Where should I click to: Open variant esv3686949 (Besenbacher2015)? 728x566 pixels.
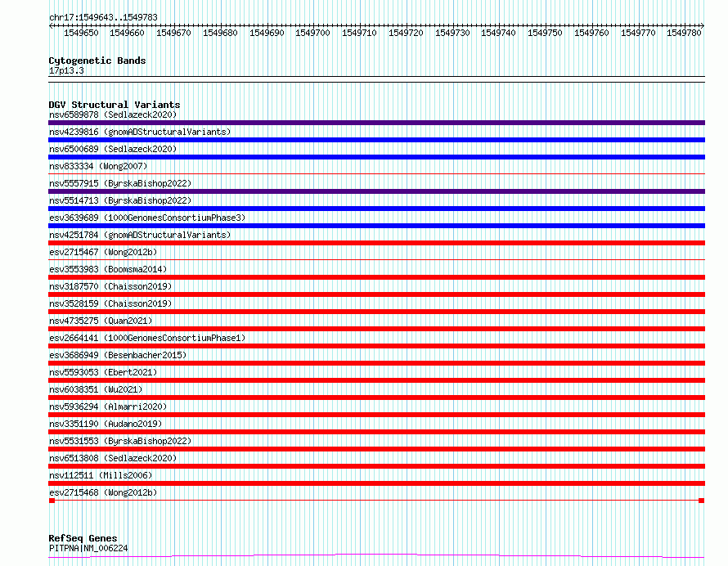point(118,355)
